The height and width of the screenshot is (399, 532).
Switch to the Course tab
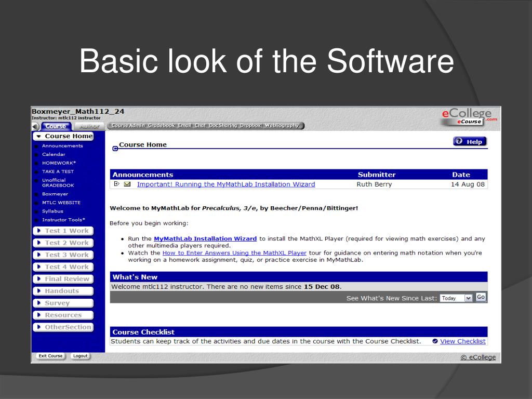click(56, 126)
